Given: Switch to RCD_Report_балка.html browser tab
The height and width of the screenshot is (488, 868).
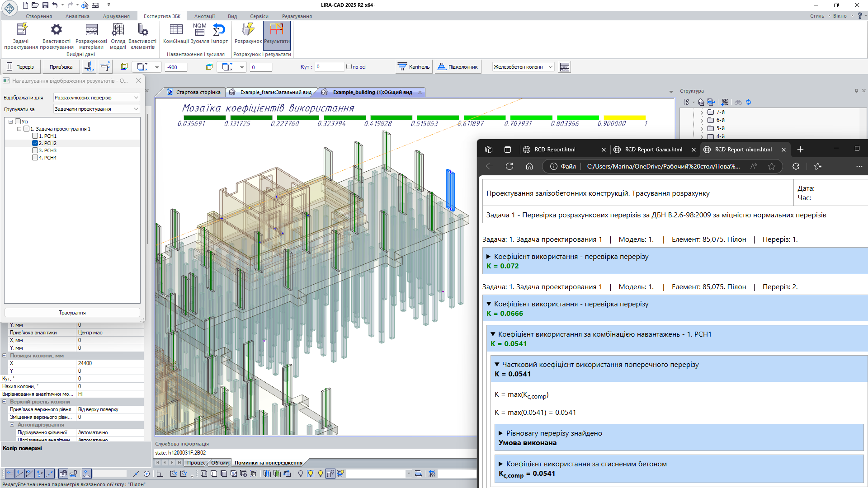Looking at the screenshot, I should pyautogui.click(x=653, y=150).
